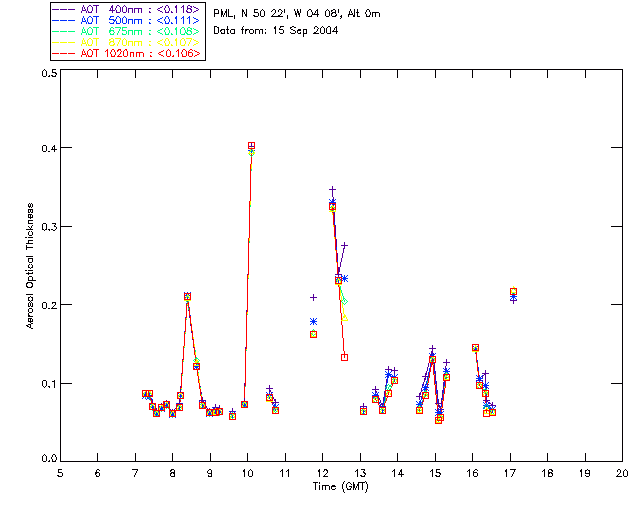
Task: Click the Aerosol Optical Thickness axis title
Action: pyautogui.click(x=30, y=267)
